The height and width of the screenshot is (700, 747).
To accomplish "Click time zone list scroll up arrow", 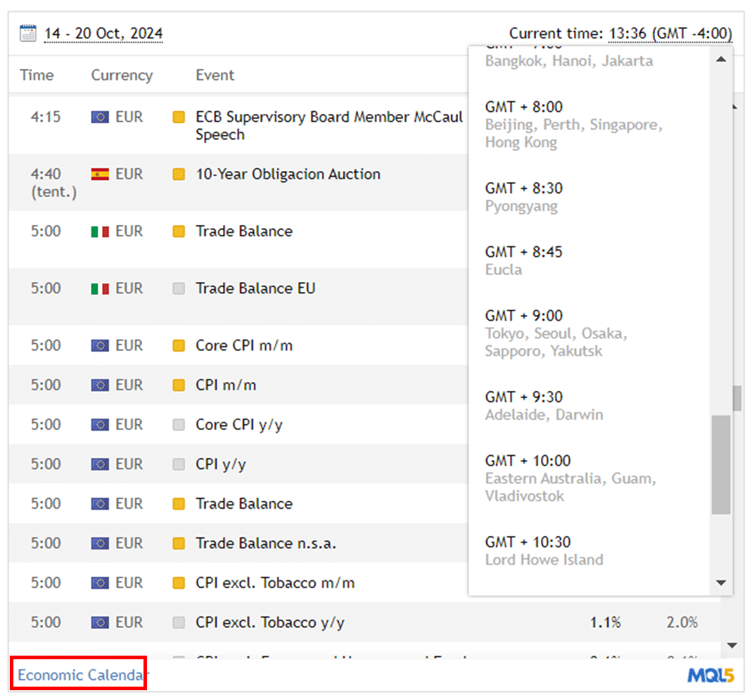I will click(721, 59).
